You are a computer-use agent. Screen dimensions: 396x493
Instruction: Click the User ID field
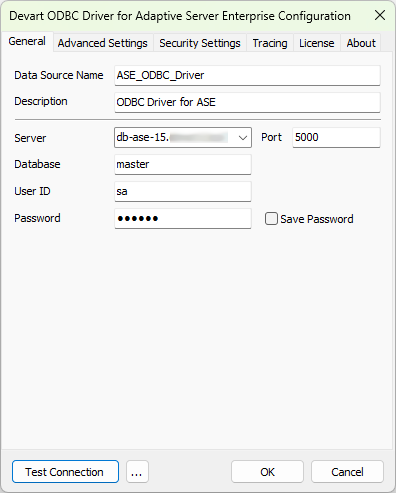(183, 191)
